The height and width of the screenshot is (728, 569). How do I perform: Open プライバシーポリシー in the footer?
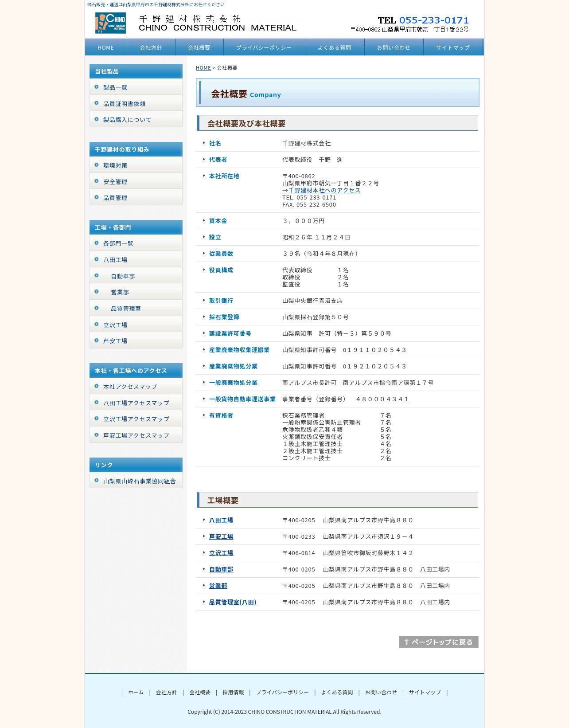point(282,692)
